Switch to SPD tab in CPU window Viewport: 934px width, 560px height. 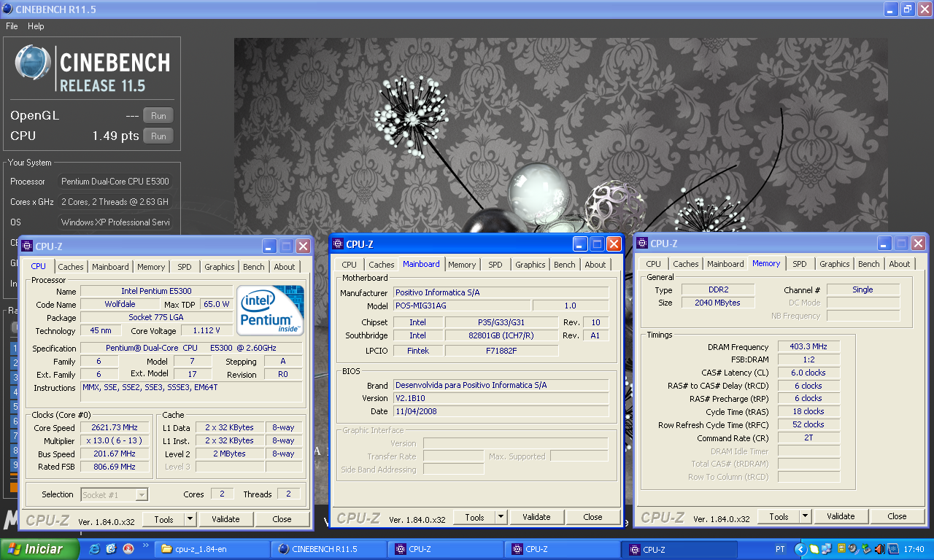[185, 267]
